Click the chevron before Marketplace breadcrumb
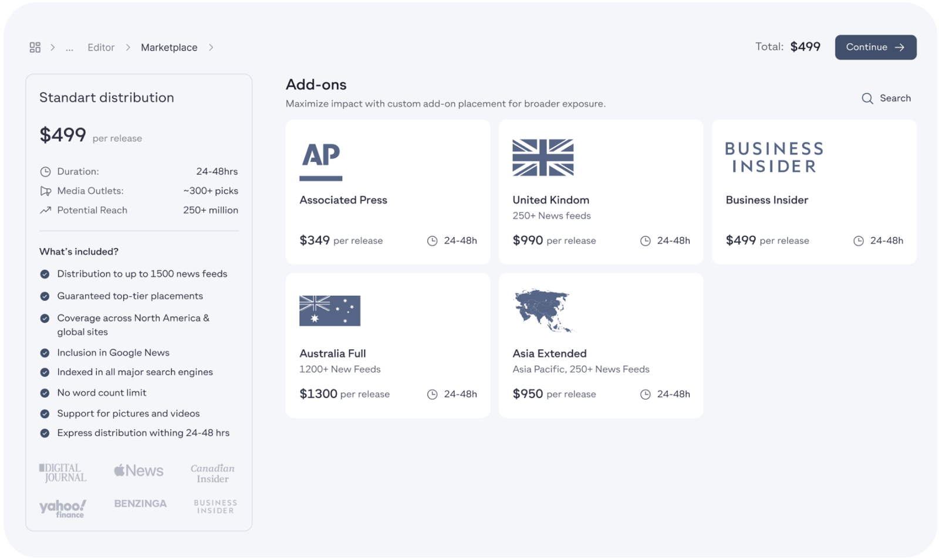939x560 pixels. click(128, 47)
